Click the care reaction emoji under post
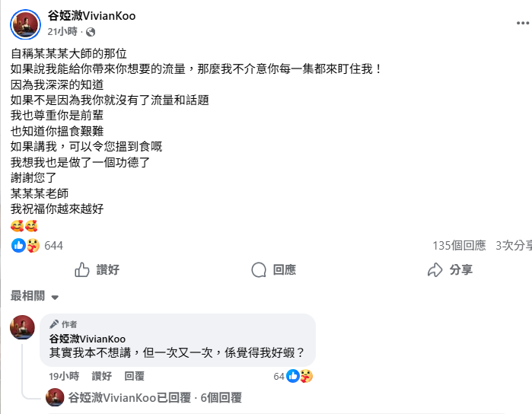This screenshot has width=532, height=414. coord(32,246)
